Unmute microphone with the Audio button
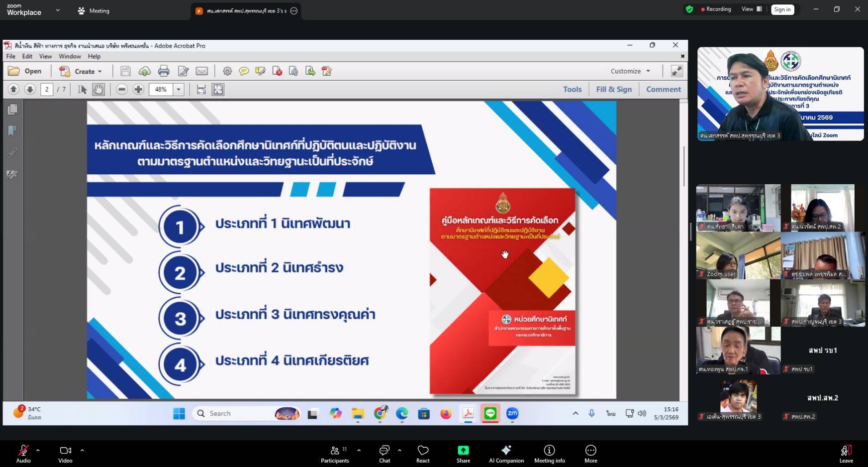868x467 pixels. pos(23,454)
